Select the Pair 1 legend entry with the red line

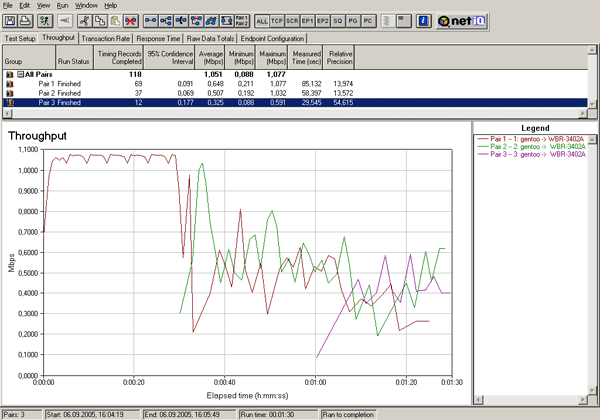coord(532,139)
